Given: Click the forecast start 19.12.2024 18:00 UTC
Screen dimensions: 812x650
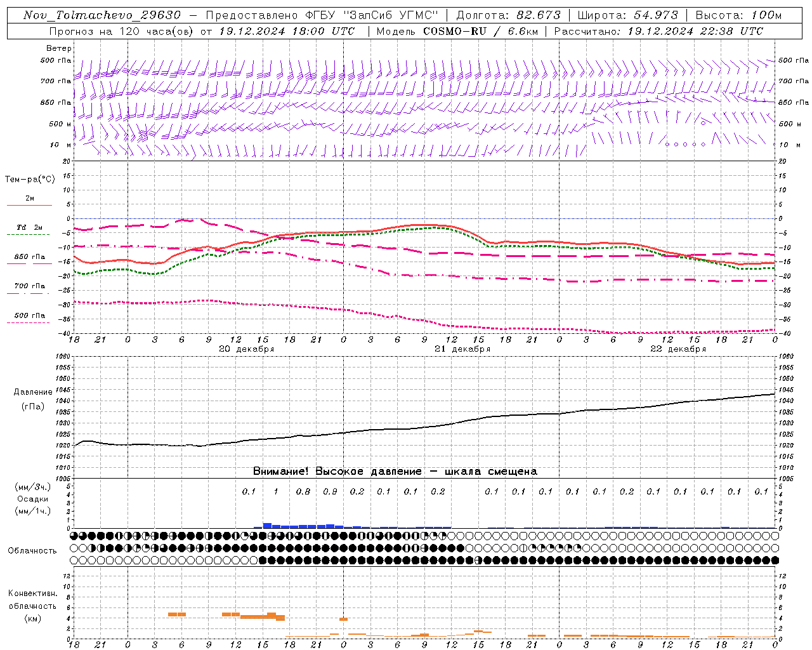Looking at the screenshot, I should click(287, 31).
